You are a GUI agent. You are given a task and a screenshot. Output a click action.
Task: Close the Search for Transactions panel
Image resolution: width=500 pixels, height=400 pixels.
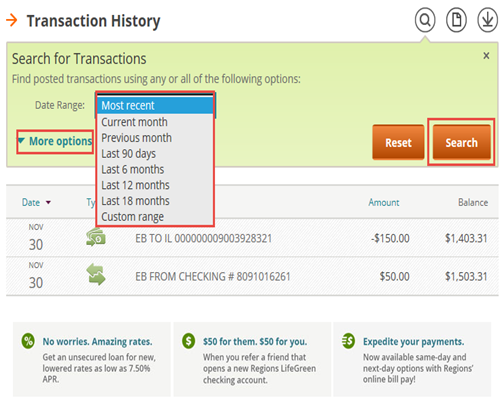486,56
